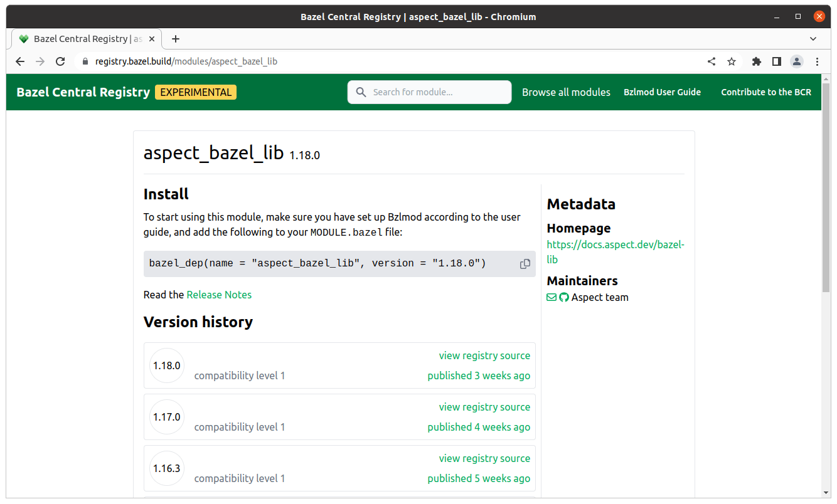Click the tab's green heart favicon
Image resolution: width=837 pixels, height=504 pixels.
click(24, 39)
